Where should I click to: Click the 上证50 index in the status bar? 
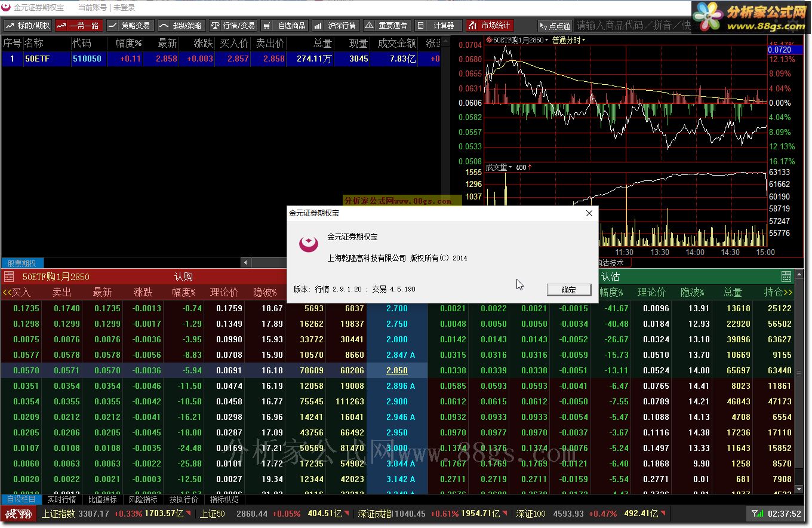(212, 514)
